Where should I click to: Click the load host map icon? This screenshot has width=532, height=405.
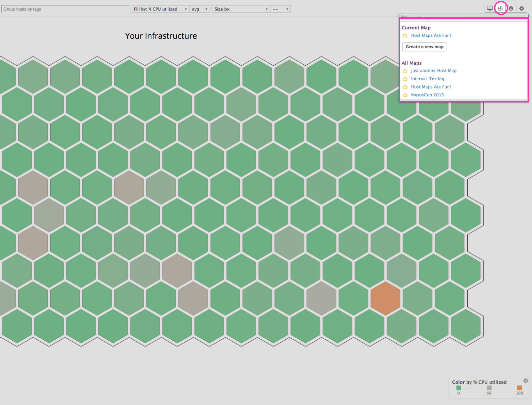point(500,9)
